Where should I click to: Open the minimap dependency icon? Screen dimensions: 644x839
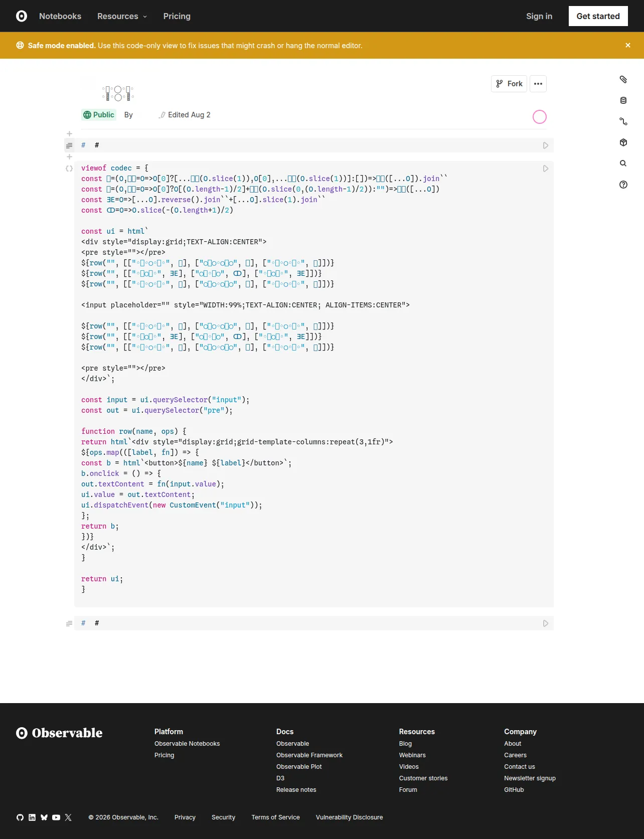(x=623, y=121)
